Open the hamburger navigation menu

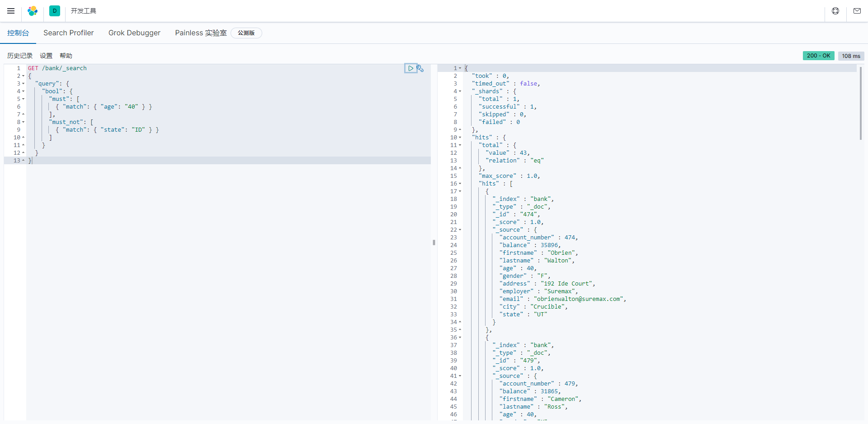(11, 11)
